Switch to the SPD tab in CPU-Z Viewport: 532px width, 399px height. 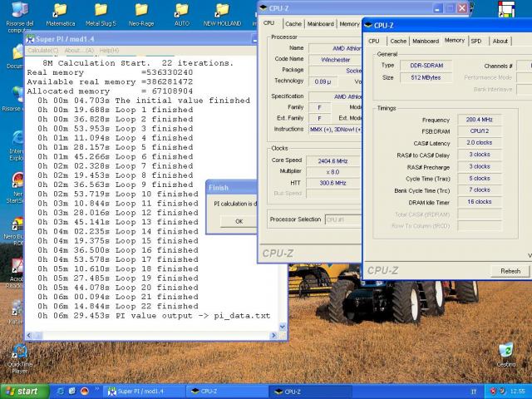pyautogui.click(x=476, y=41)
